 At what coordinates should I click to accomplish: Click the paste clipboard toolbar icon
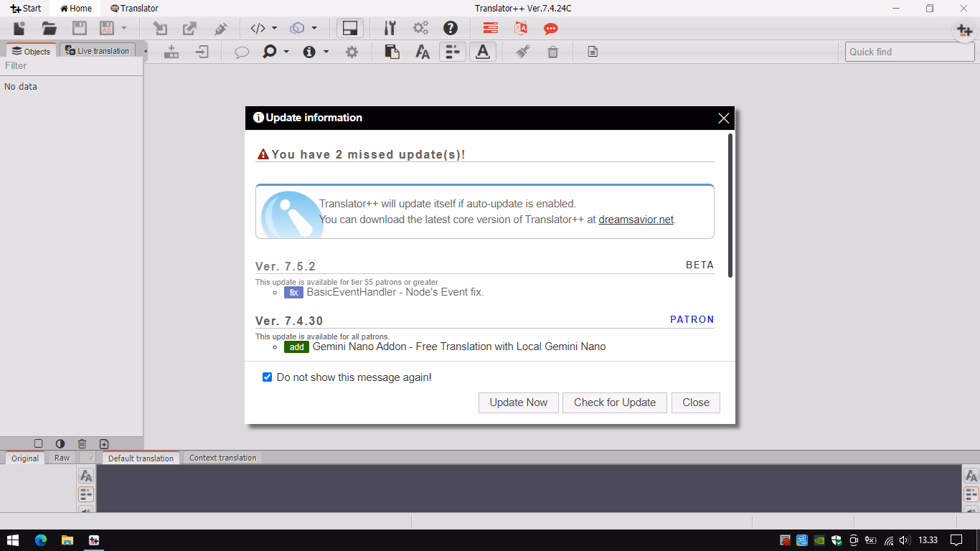point(392,52)
